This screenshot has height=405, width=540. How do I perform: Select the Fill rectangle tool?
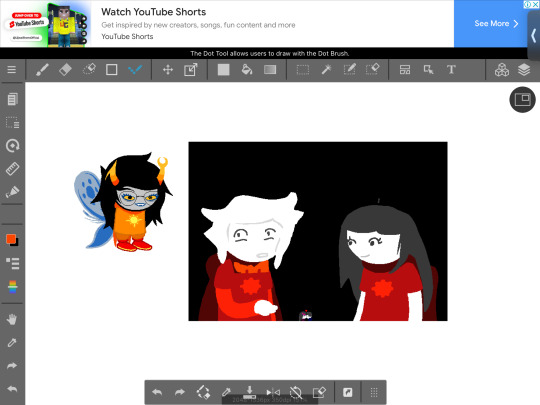(224, 70)
